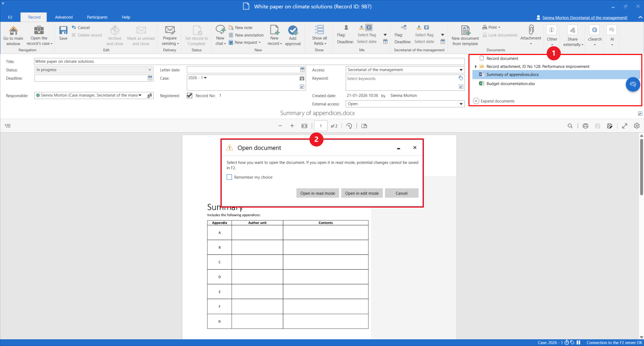The height and width of the screenshot is (346, 644).
Task: Click the Attachment paperclip icon
Action: pos(531,30)
